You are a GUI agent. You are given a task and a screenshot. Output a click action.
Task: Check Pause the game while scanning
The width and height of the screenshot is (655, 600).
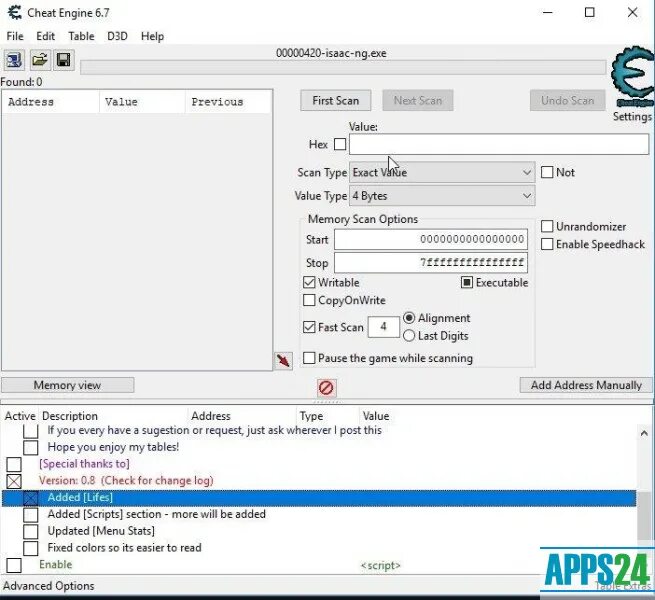click(309, 358)
